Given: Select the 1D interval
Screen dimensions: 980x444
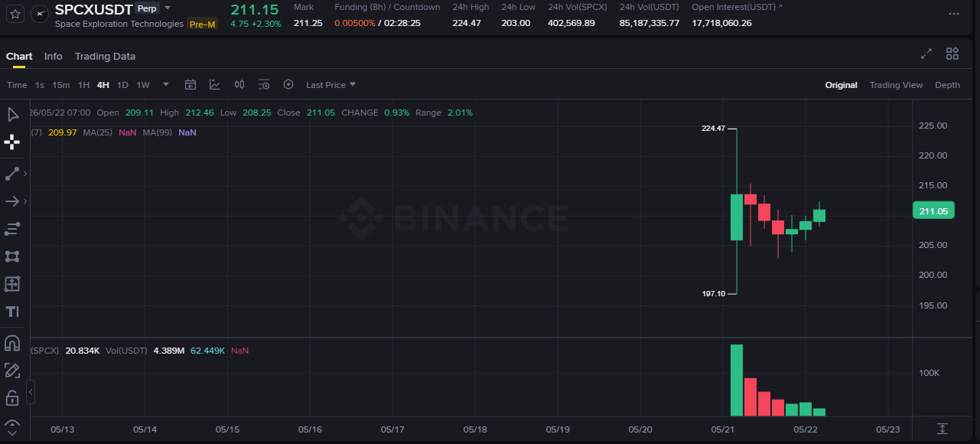Looking at the screenshot, I should (122, 85).
